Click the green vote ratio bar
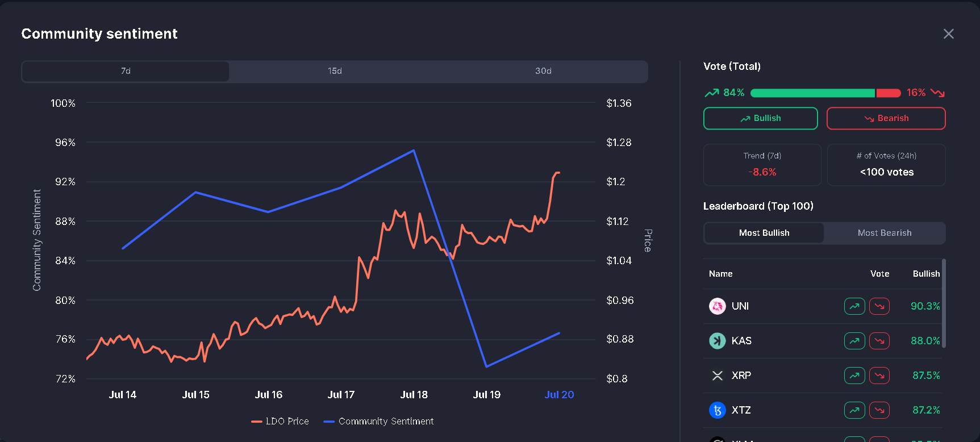 (x=812, y=93)
